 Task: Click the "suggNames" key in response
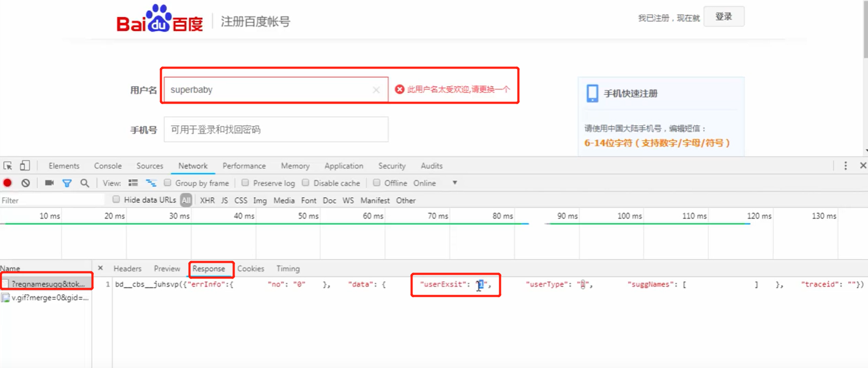(x=651, y=284)
